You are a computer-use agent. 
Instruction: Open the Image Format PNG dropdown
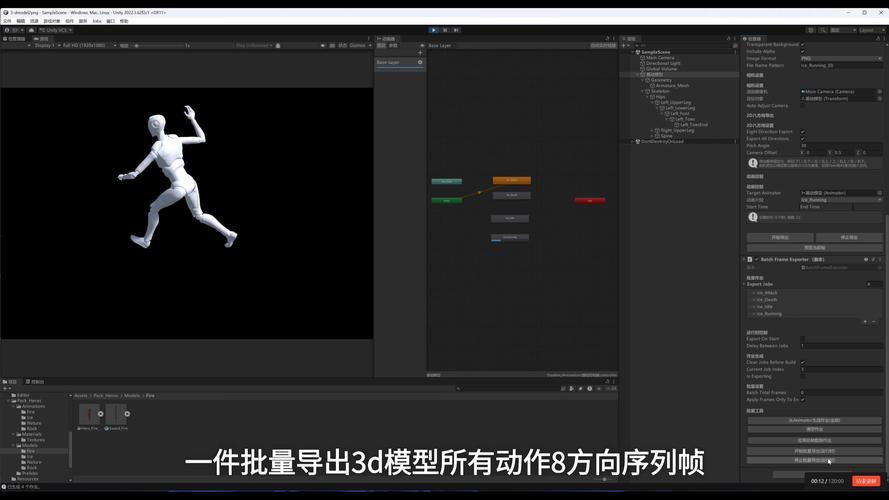click(841, 58)
